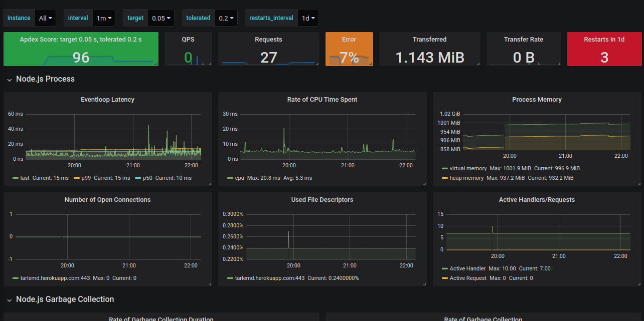The width and height of the screenshot is (644, 321).
Task: Click the QPS value 0
Action: click(x=188, y=58)
